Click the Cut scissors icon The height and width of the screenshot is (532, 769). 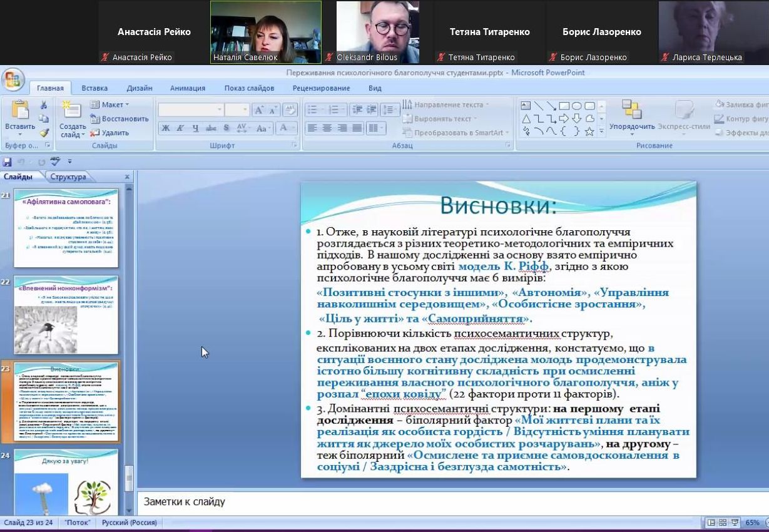click(44, 105)
